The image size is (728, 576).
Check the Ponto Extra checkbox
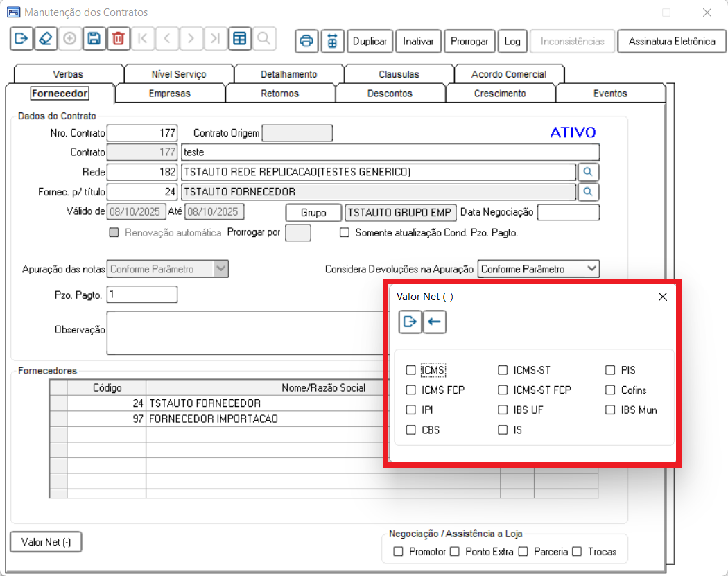[x=455, y=552]
